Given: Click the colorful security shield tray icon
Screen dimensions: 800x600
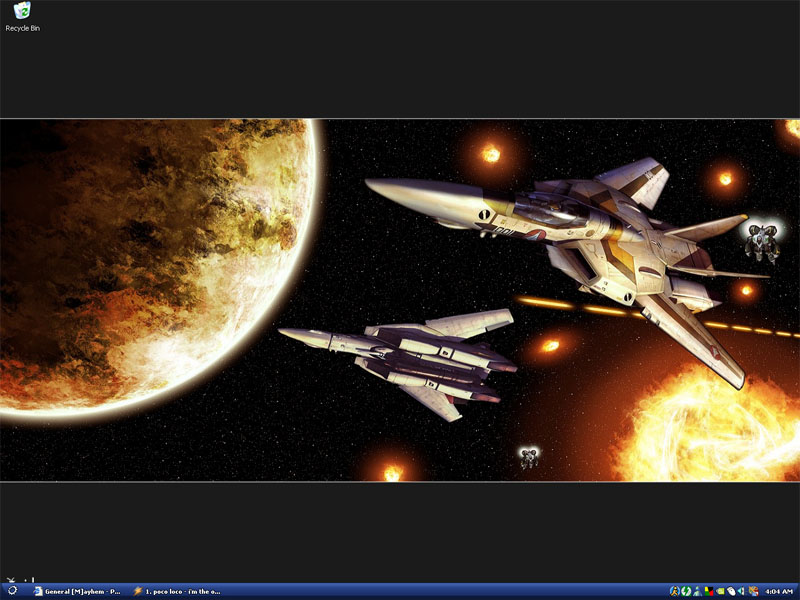Looking at the screenshot, I should [754, 591].
